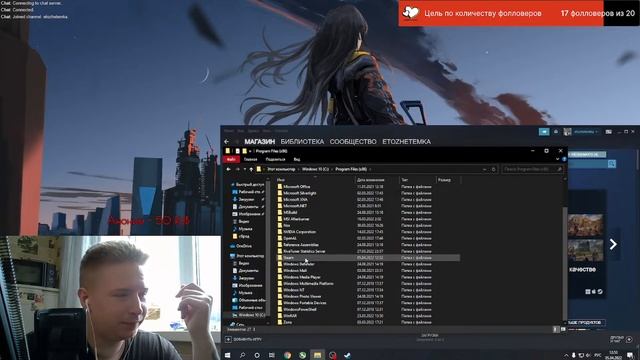
Task: Open Steam ETOZHETEMKA profile tab
Action: tap(406, 142)
